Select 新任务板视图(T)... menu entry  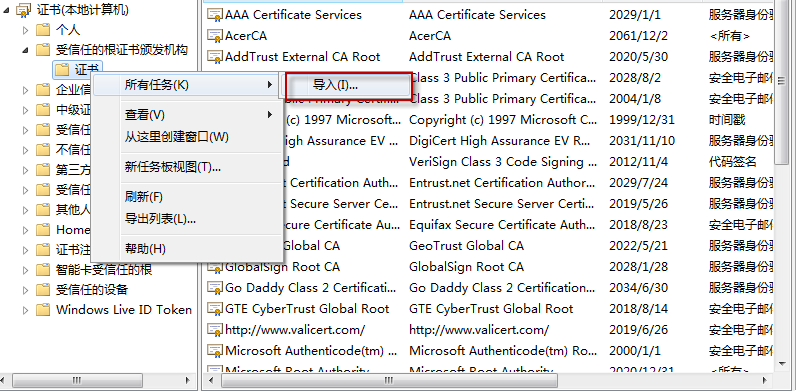[x=186, y=167]
